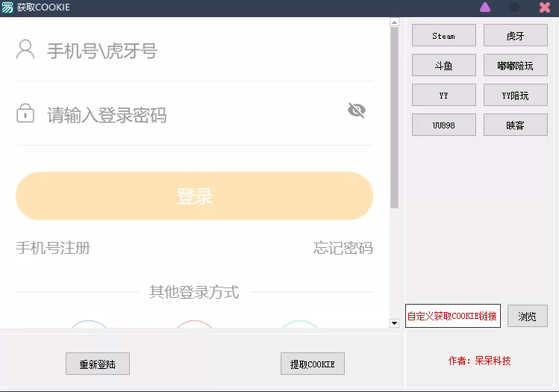Focus the 自定义获取COOKIE链接 input box
Viewport: 559px width, 392px height.
(453, 316)
